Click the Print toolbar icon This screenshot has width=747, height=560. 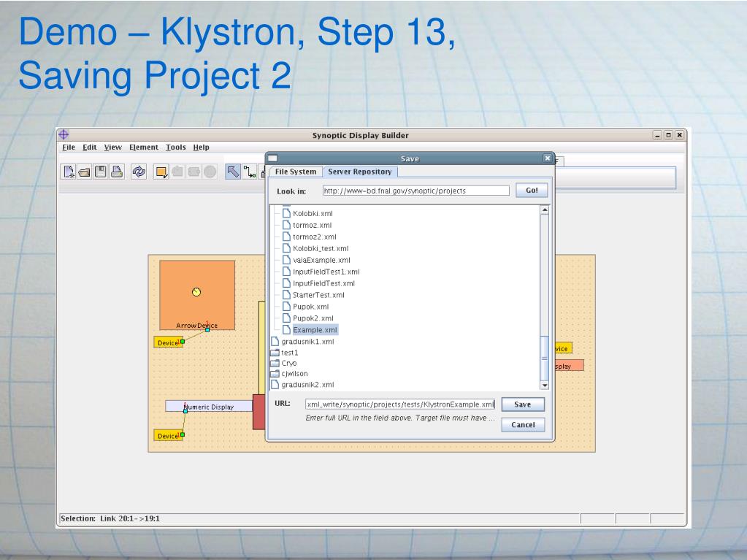pos(117,172)
